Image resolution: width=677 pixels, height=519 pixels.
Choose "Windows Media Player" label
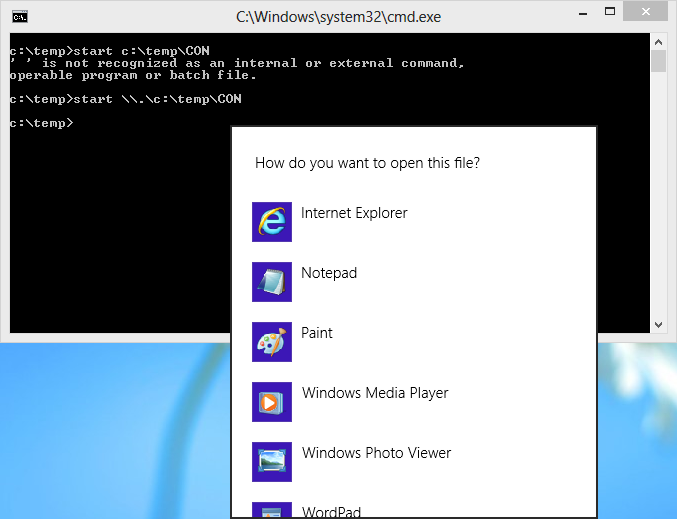(x=375, y=393)
